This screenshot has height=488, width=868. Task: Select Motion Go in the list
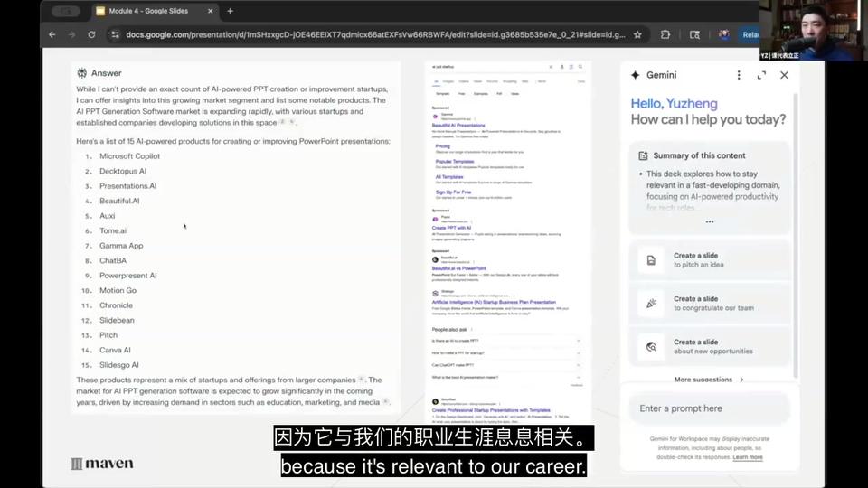[x=118, y=290]
